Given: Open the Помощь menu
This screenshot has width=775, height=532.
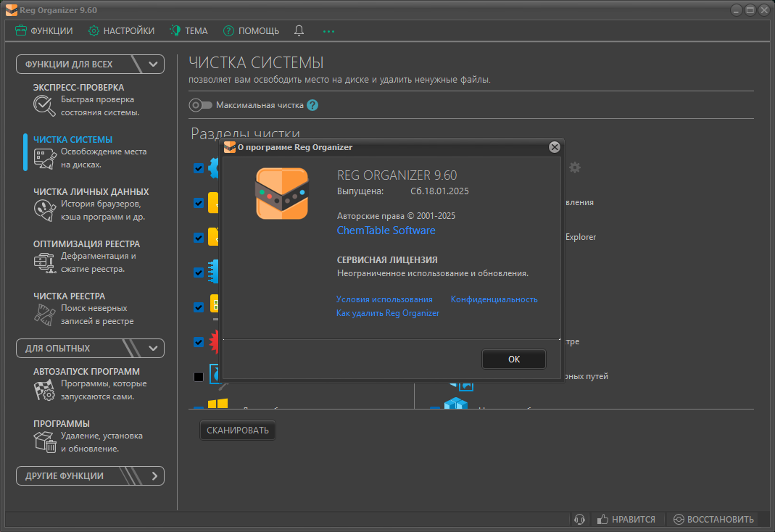Looking at the screenshot, I should click(x=251, y=30).
